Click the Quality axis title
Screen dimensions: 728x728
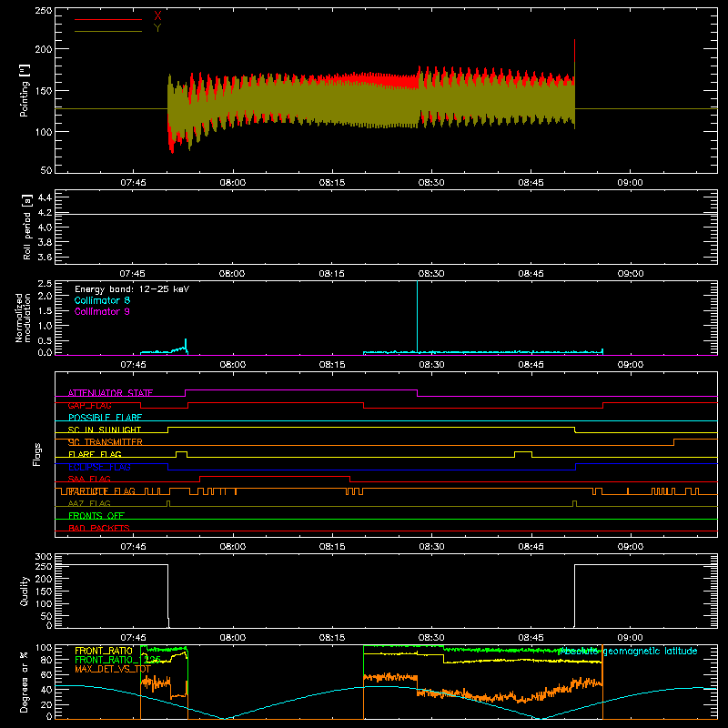pyautogui.click(x=25, y=591)
